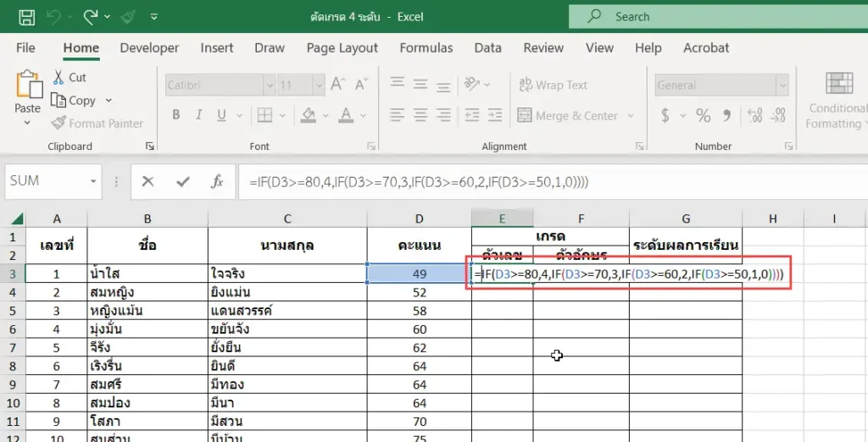
Task: Apply the fill color bucket
Action: 309,115
